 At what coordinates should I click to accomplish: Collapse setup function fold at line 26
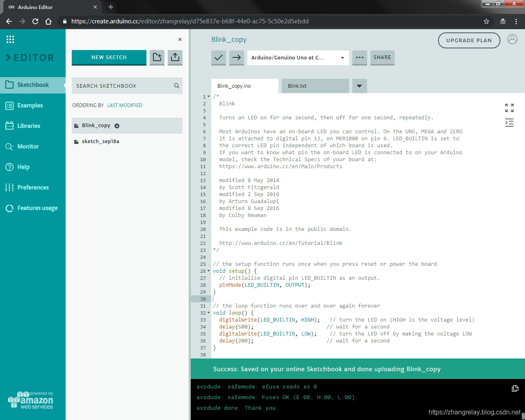coord(209,271)
